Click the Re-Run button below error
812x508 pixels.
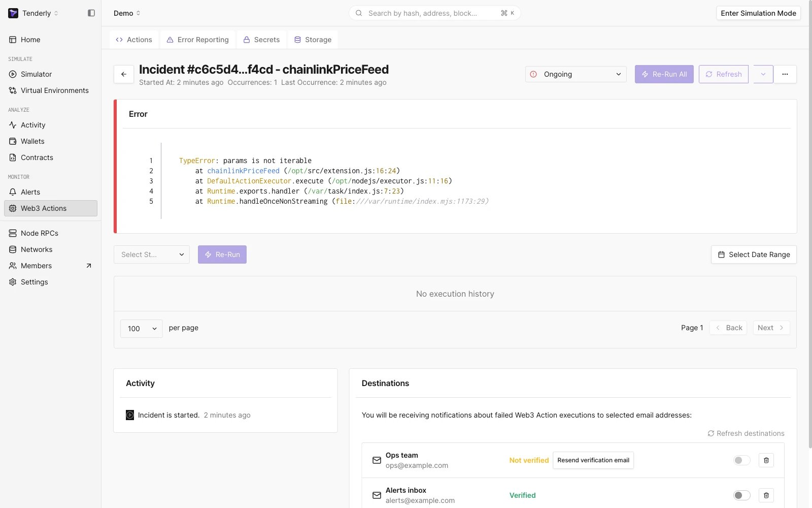pyautogui.click(x=222, y=255)
